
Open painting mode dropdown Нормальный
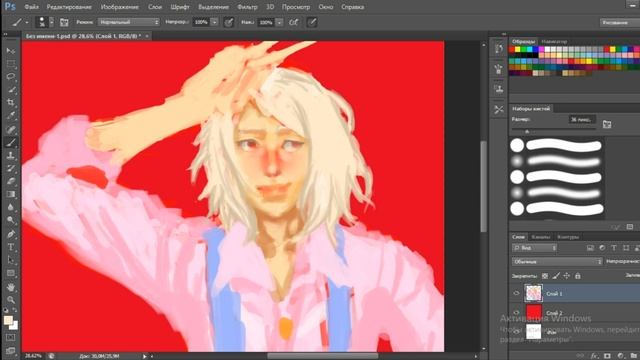[x=129, y=22]
